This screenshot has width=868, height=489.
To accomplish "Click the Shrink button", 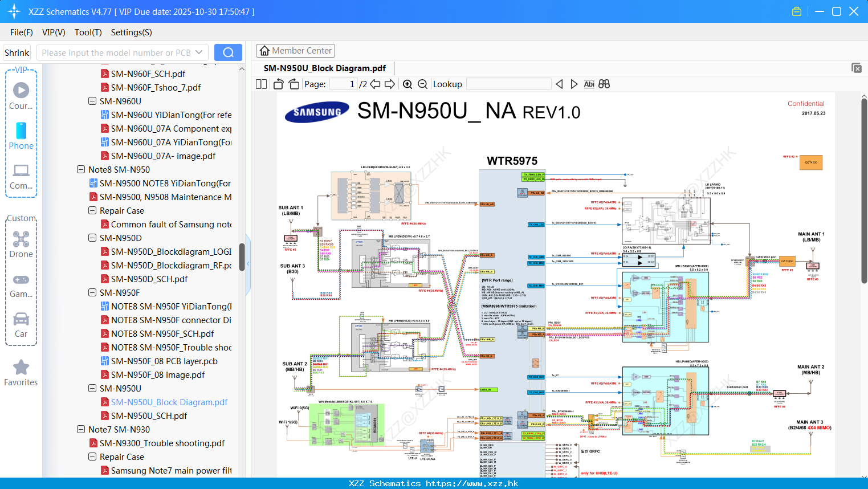I will [x=17, y=52].
